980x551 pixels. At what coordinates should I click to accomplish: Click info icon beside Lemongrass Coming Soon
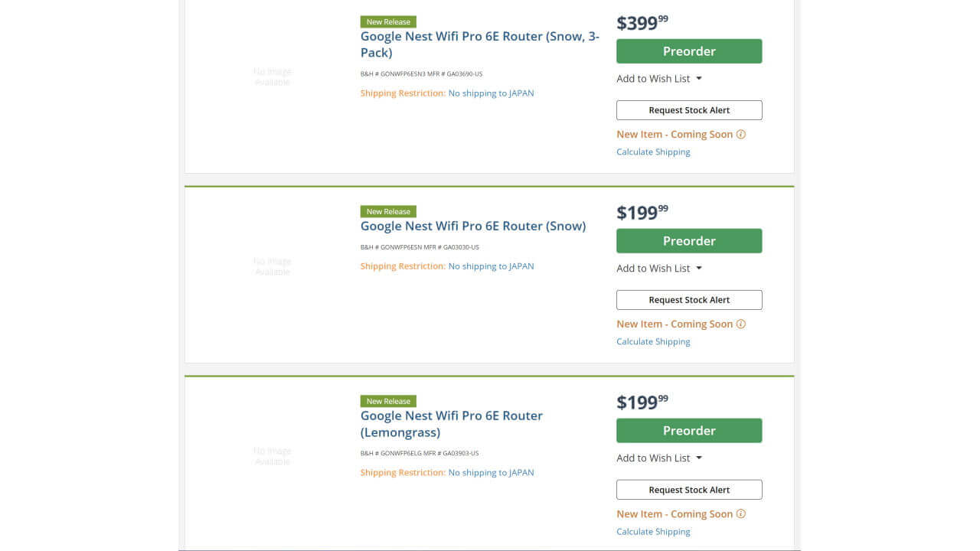click(740, 514)
